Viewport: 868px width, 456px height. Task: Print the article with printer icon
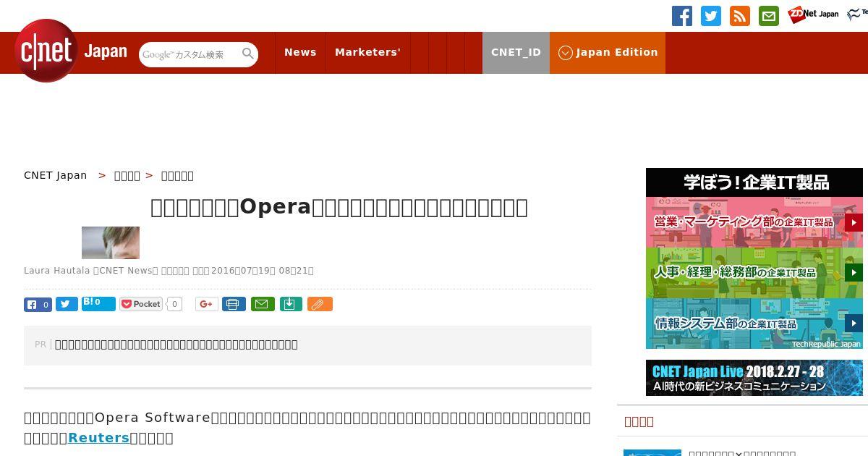tap(234, 304)
